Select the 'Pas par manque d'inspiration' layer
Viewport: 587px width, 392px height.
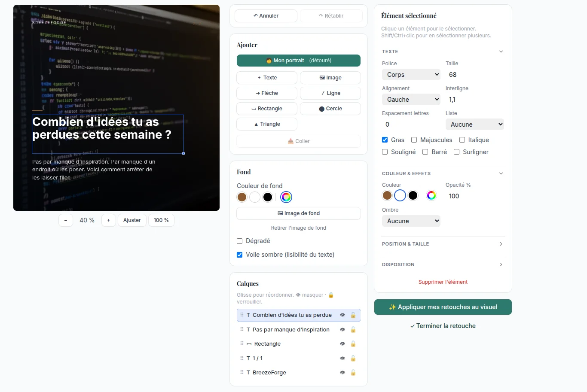[299, 330]
